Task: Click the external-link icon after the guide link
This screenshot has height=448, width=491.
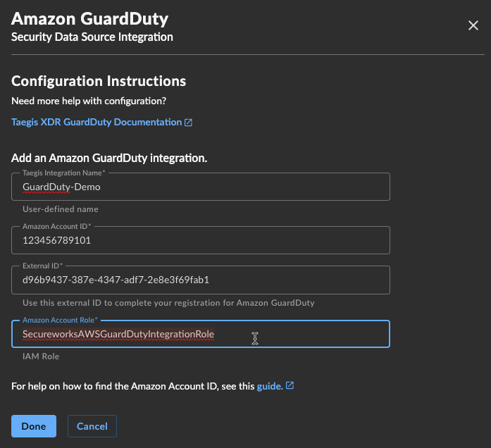Action: (290, 385)
